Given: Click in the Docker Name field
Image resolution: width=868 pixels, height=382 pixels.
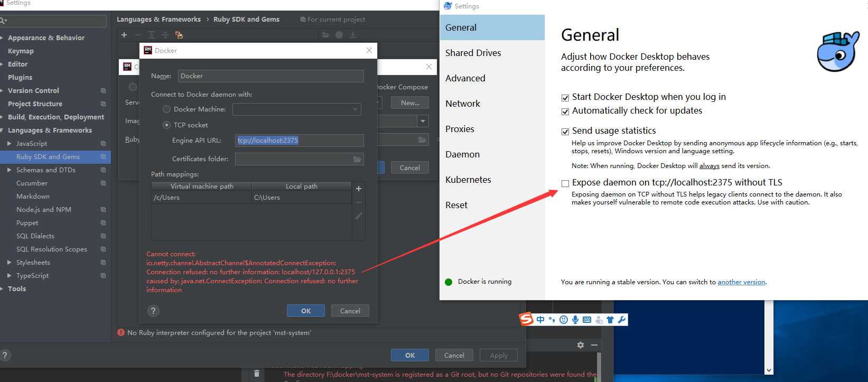Looking at the screenshot, I should tap(271, 76).
